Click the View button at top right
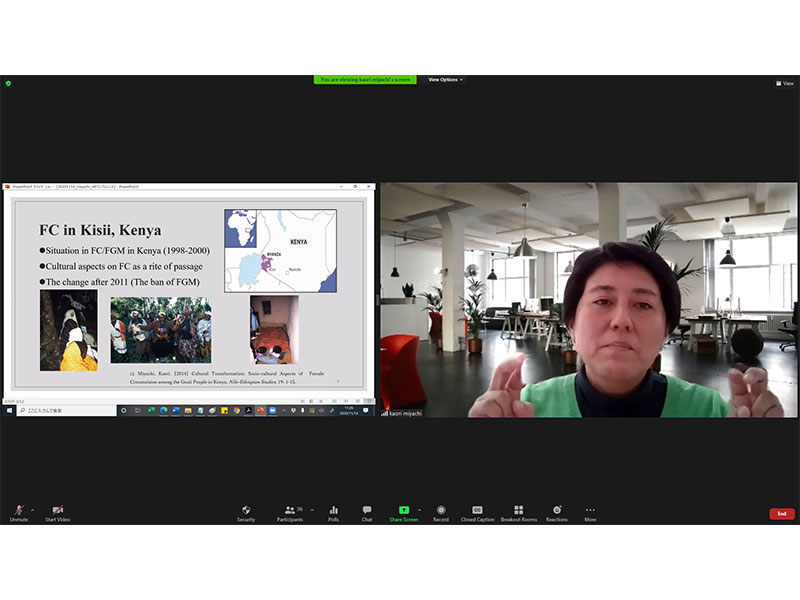 click(784, 83)
